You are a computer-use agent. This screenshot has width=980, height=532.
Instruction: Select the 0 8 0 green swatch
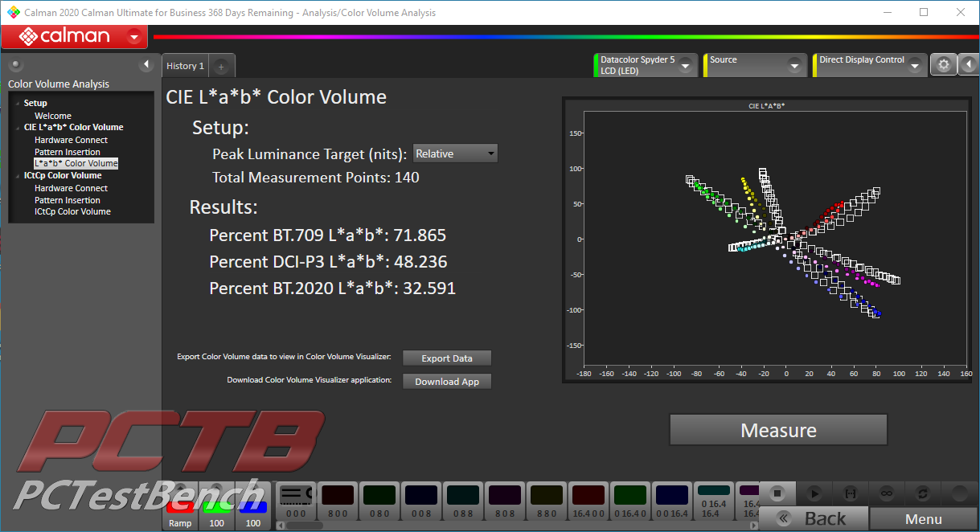[379, 501]
